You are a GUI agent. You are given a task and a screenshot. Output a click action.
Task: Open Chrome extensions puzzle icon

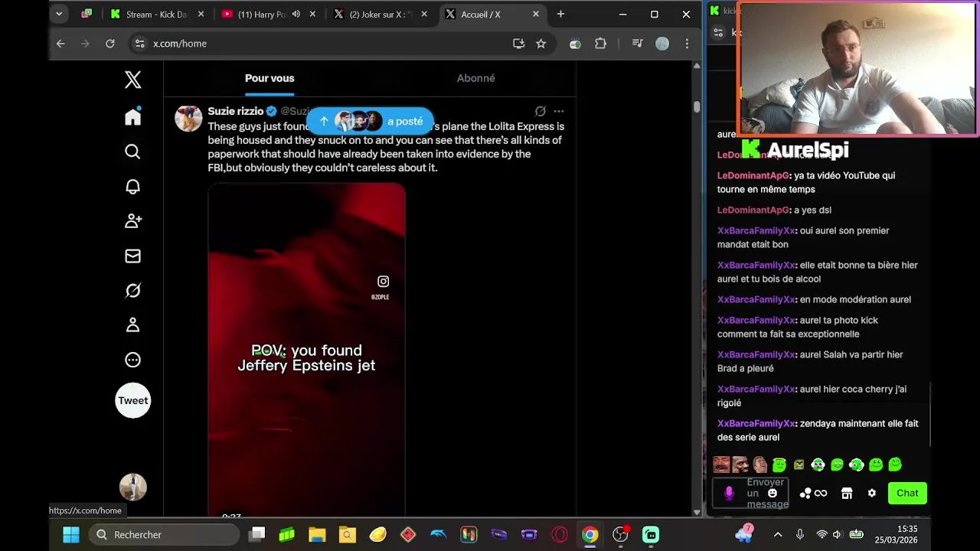600,44
